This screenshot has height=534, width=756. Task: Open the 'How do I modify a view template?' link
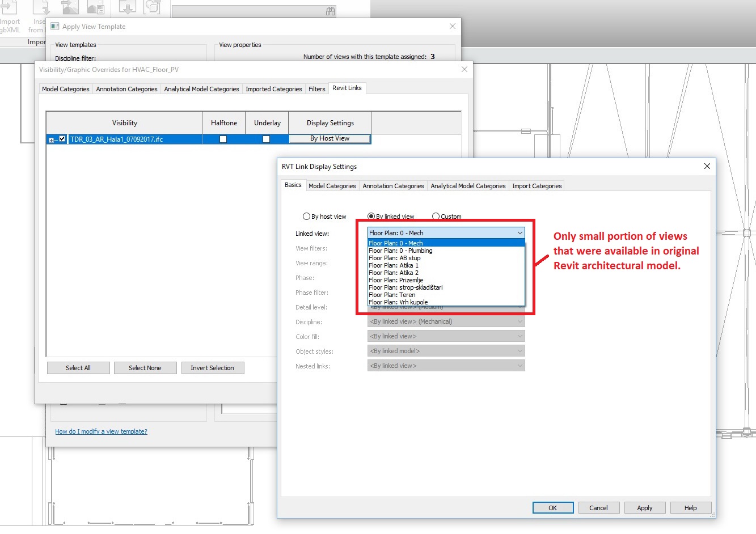click(x=101, y=431)
